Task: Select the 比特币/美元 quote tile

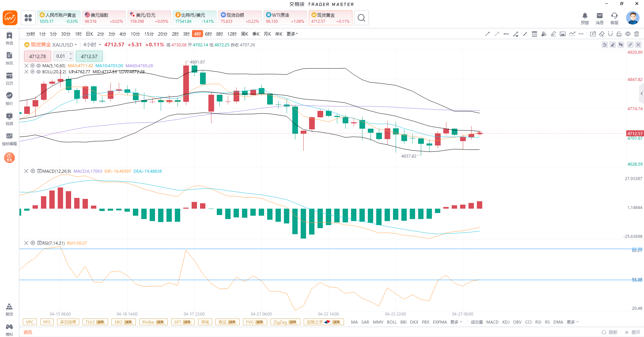Action: pos(194,18)
